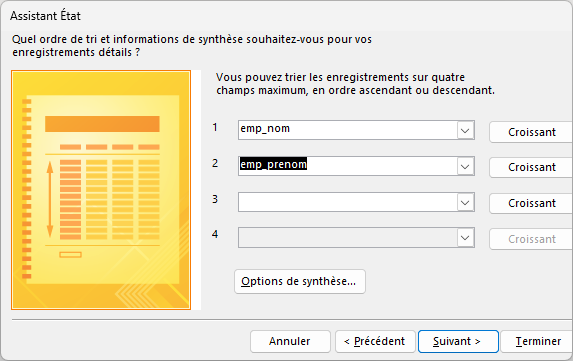Open the dropdown arrow for sort field 2
The width and height of the screenshot is (573, 361).
click(x=465, y=167)
